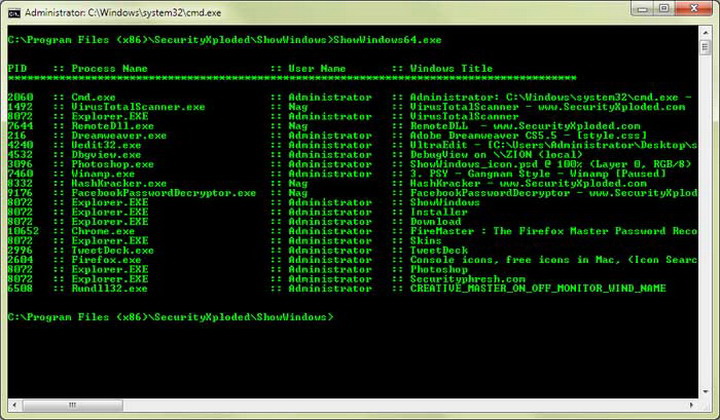Click the bottom command prompt line
Image resolution: width=720 pixels, height=420 pixels.
pos(170,317)
